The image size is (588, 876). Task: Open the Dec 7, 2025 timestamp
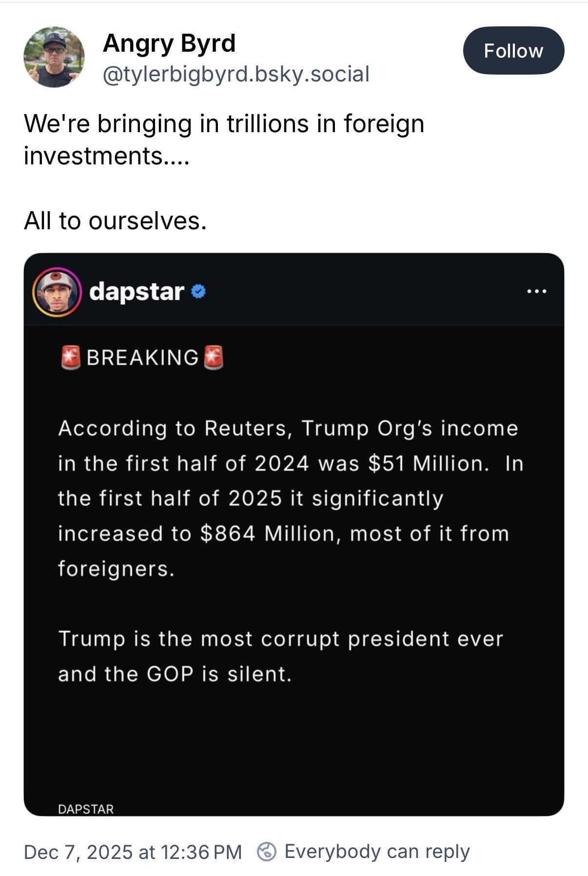tap(133, 852)
